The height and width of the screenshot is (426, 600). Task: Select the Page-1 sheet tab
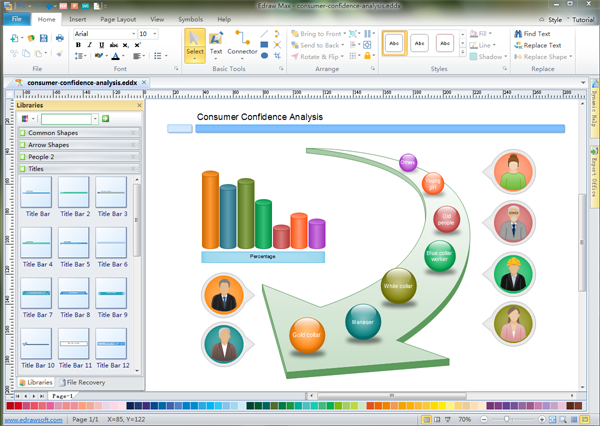[x=62, y=396]
